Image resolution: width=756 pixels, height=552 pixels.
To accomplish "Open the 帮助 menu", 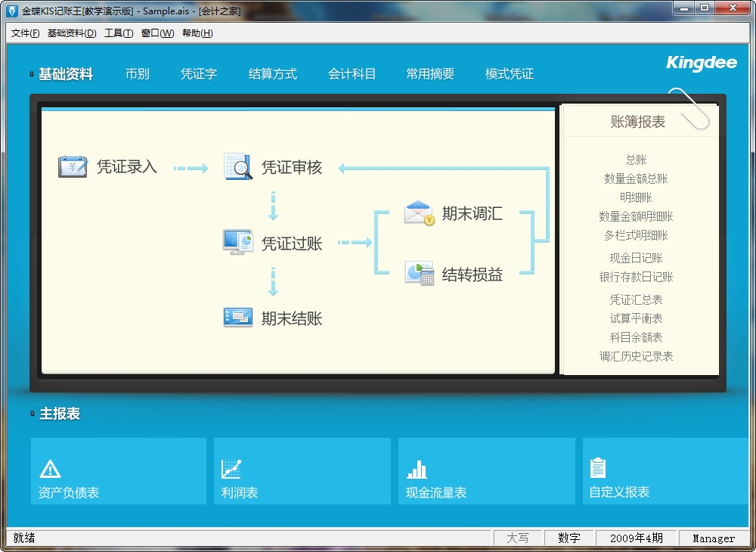I will point(197,33).
